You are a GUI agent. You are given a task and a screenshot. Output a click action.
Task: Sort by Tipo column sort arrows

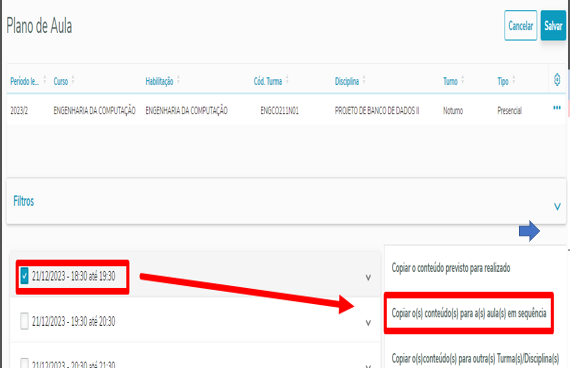514,80
